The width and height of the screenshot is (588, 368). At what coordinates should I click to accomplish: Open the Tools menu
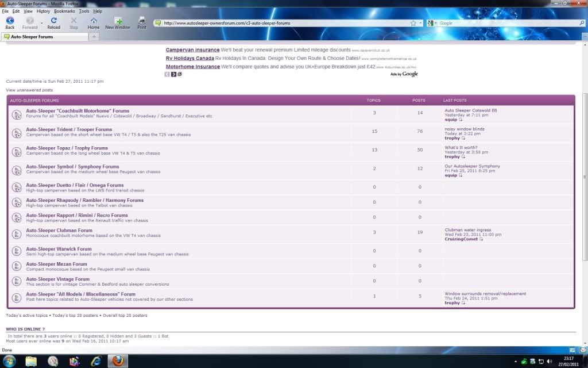point(84,11)
